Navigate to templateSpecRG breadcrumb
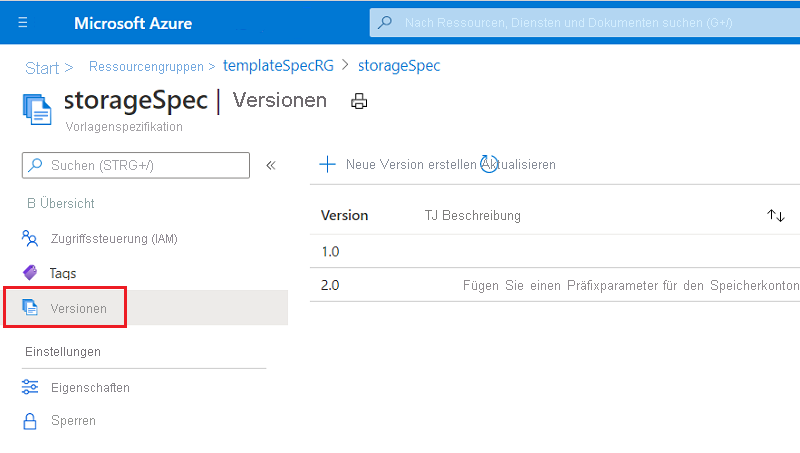This screenshot has height=453, width=800. coord(278,66)
